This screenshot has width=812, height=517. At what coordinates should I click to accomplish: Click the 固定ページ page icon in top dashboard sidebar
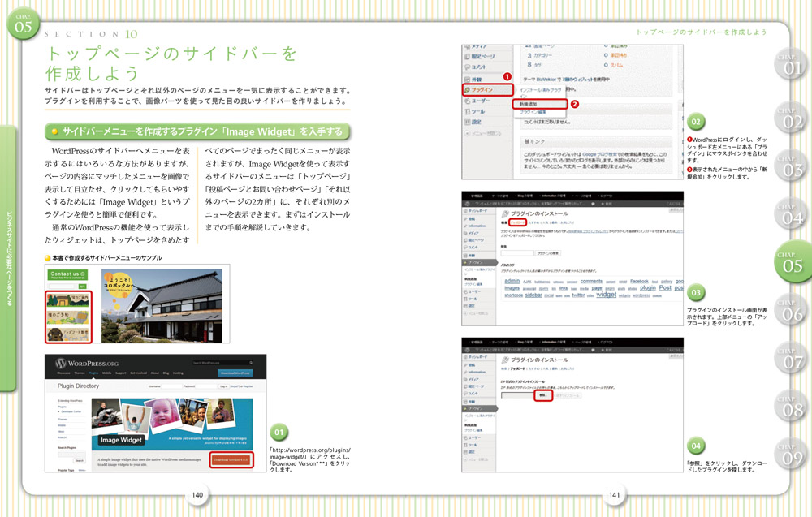(x=467, y=57)
